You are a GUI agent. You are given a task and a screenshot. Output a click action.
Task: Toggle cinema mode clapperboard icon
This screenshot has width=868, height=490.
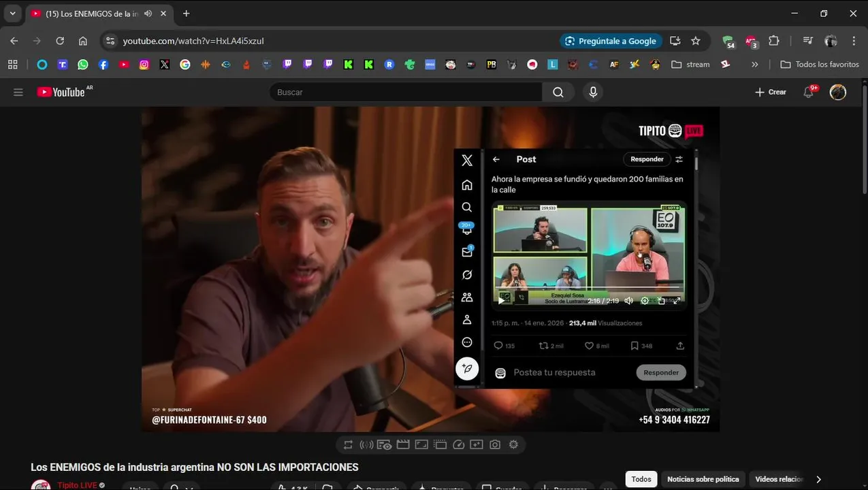pyautogui.click(x=403, y=444)
